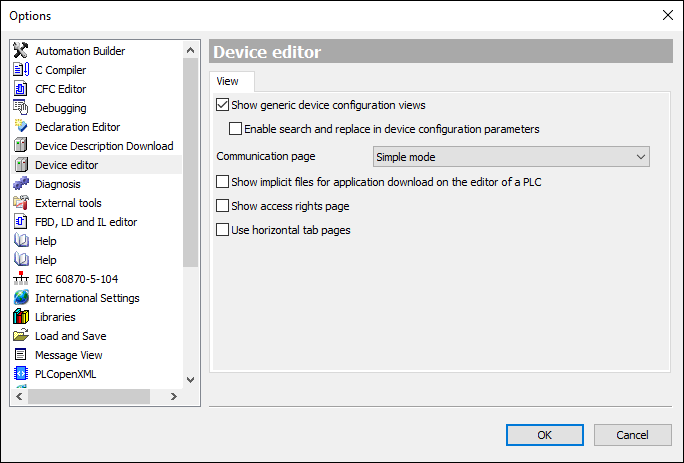Image resolution: width=684 pixels, height=463 pixels.
Task: Select the C Compiler icon
Action: click(20, 70)
